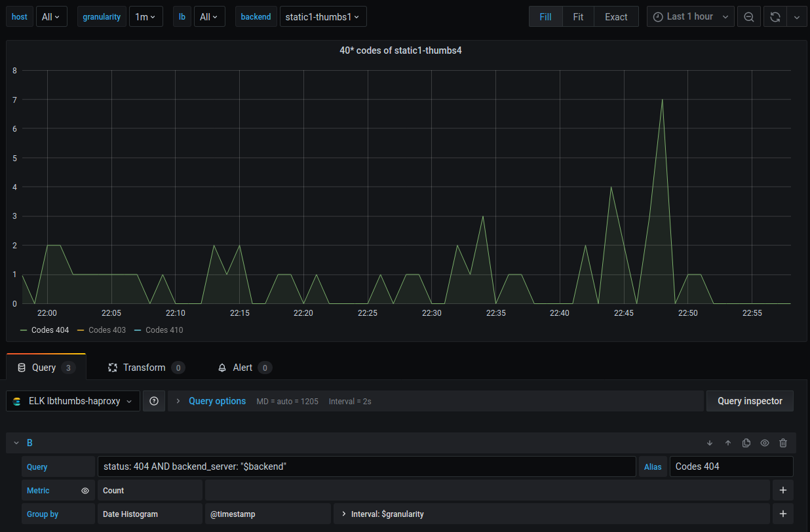Click the panel title 40* codes of static1-thumbs4
This screenshot has height=532, width=810.
tap(400, 50)
